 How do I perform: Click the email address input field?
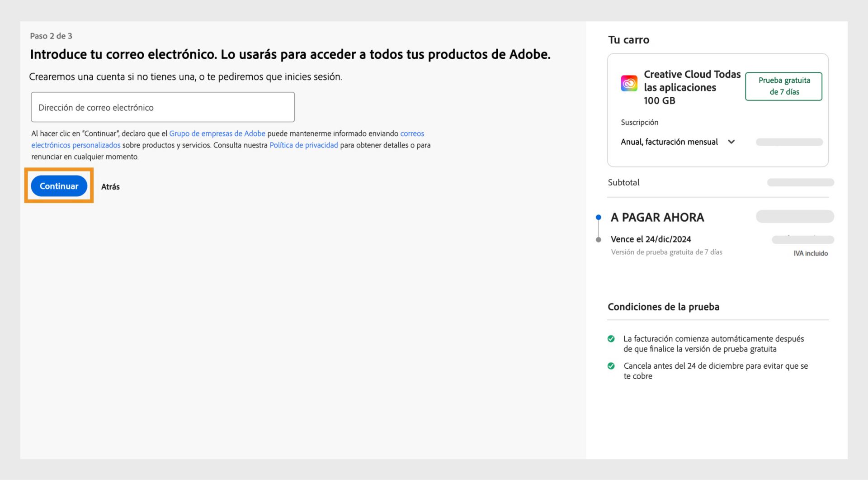[x=163, y=107]
